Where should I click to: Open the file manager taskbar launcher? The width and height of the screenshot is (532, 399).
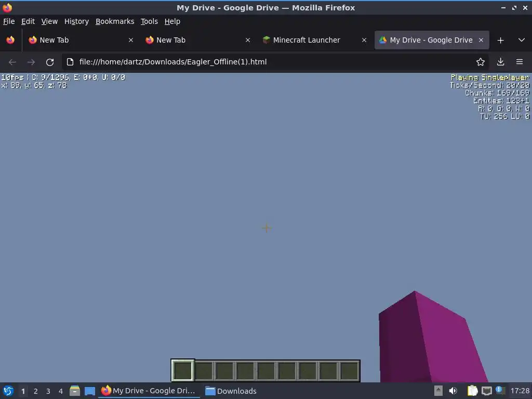(75, 391)
